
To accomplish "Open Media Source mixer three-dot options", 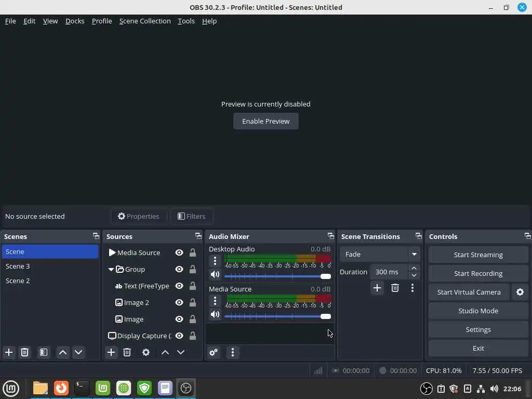I will [215, 301].
